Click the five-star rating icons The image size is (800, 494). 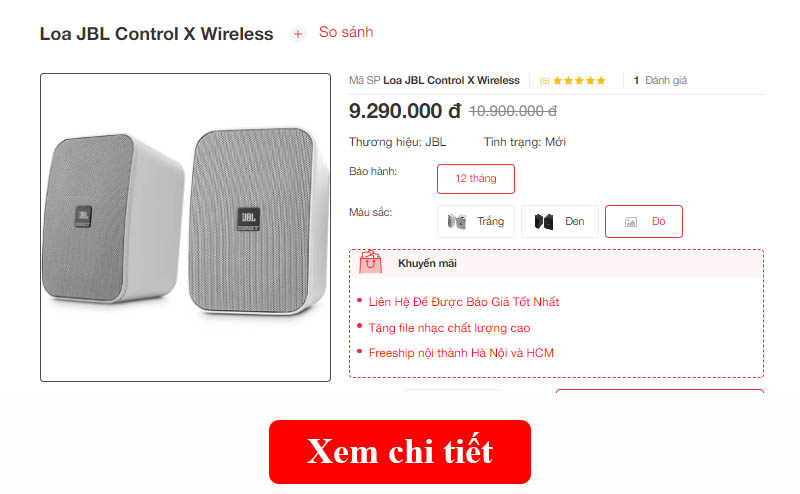click(579, 81)
